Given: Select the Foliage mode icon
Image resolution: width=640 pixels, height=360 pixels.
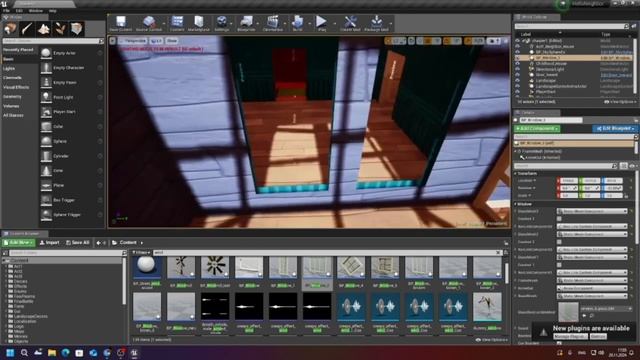Looking at the screenshot, I should pos(60,29).
